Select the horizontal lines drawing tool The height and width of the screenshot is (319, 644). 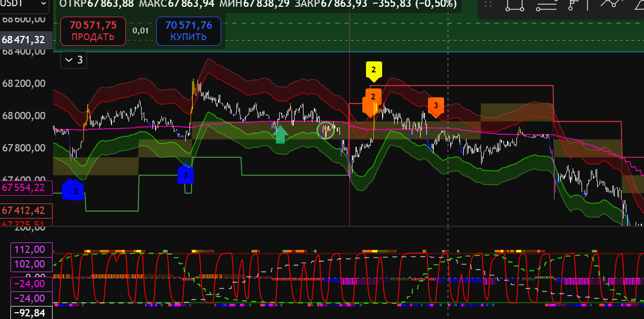click(546, 5)
